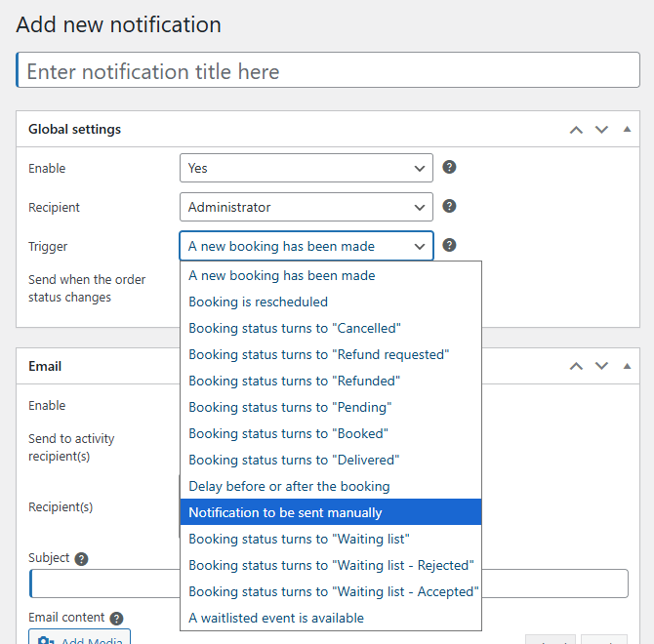The width and height of the screenshot is (654, 644).
Task: Click the 'Recipient(s)' label in Email panel
Action: (61, 506)
